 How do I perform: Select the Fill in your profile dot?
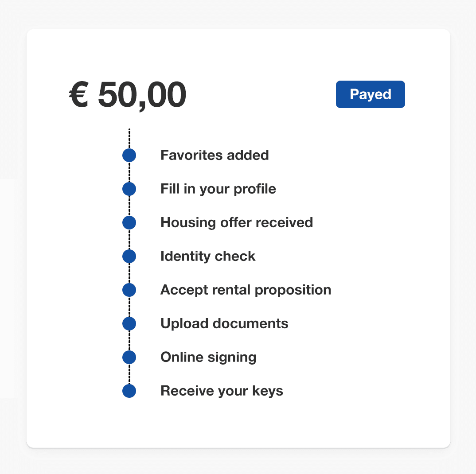pyautogui.click(x=129, y=189)
